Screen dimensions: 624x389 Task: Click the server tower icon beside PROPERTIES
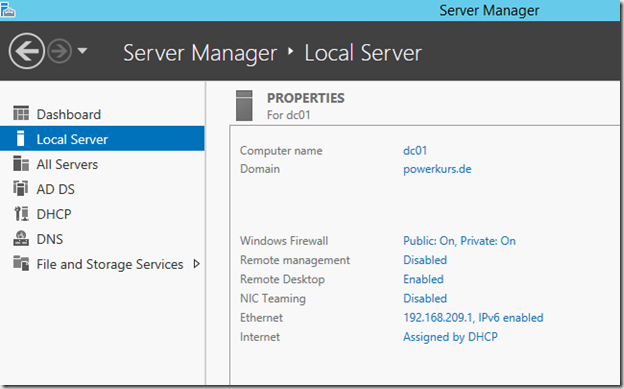click(244, 106)
